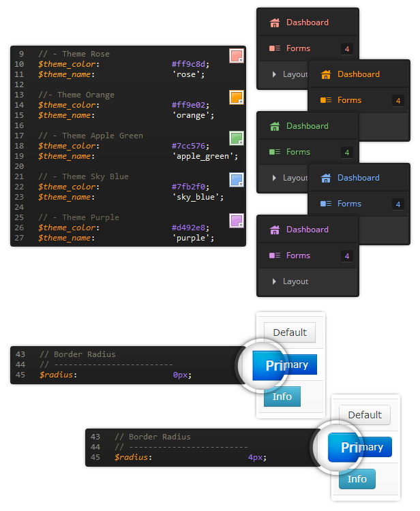
Task: Click the purple Forms list icon
Action: coord(275,255)
